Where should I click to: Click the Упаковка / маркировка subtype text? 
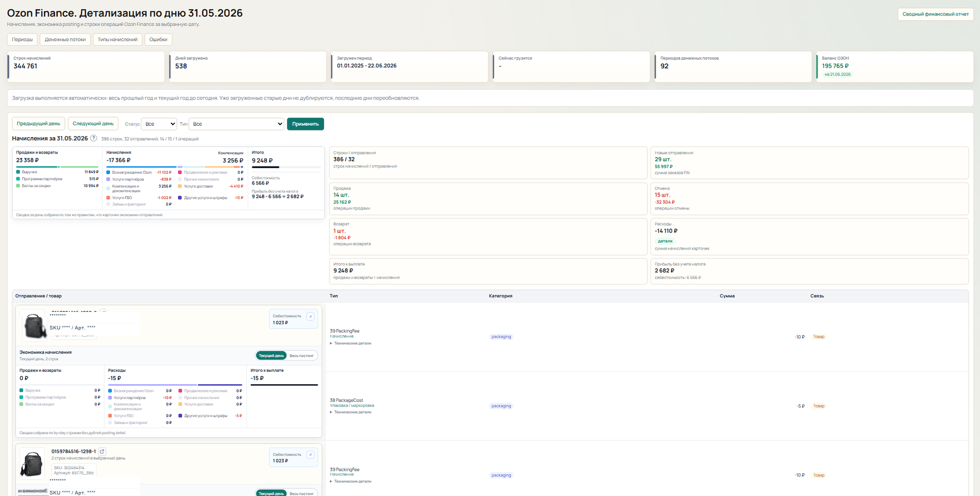(352, 406)
